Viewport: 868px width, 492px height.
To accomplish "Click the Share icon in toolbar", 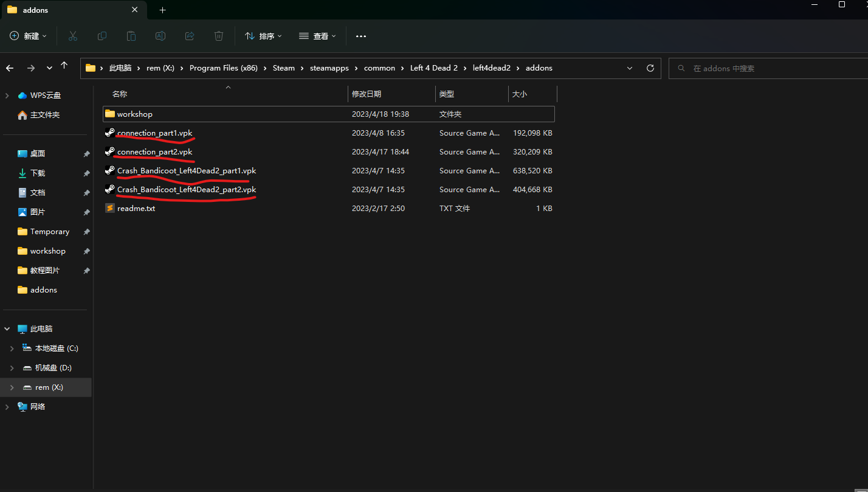I will (x=190, y=36).
